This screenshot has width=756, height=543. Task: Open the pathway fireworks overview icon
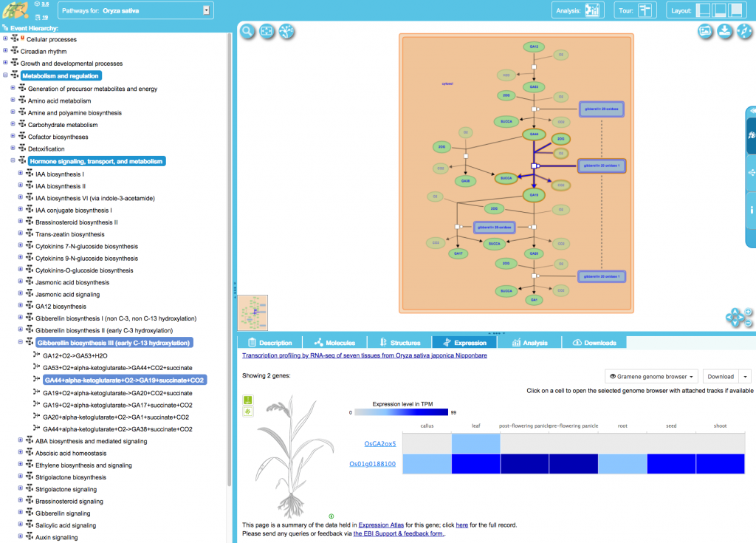(285, 32)
